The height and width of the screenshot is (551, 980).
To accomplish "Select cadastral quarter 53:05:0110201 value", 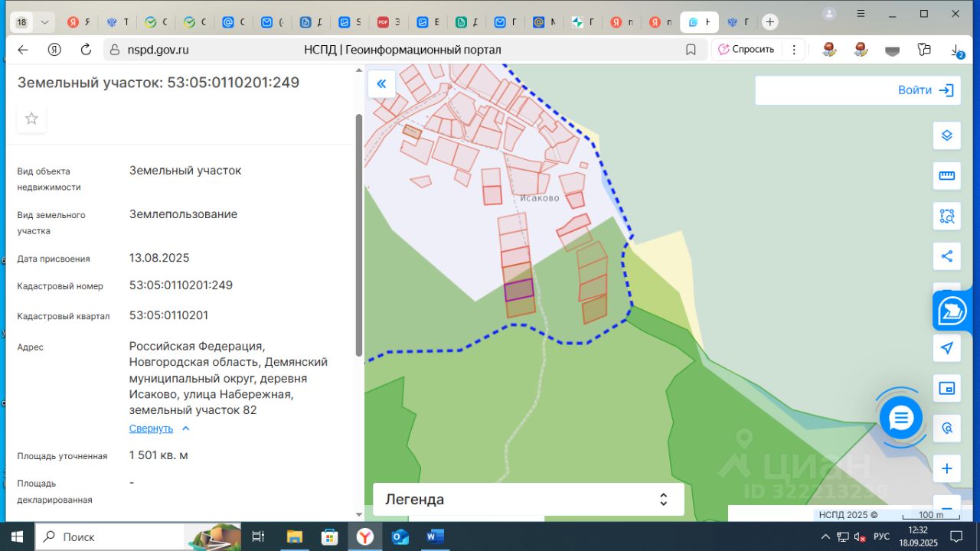I will coord(168,315).
